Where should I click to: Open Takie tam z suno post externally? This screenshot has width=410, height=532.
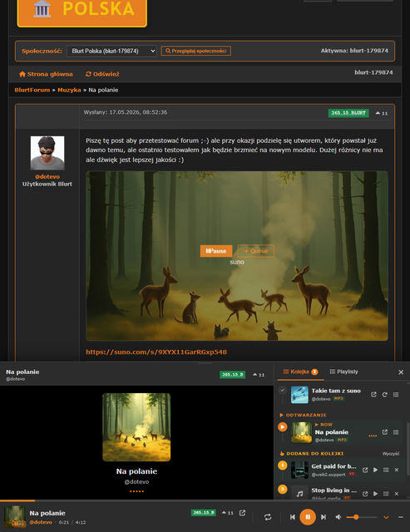click(x=373, y=395)
